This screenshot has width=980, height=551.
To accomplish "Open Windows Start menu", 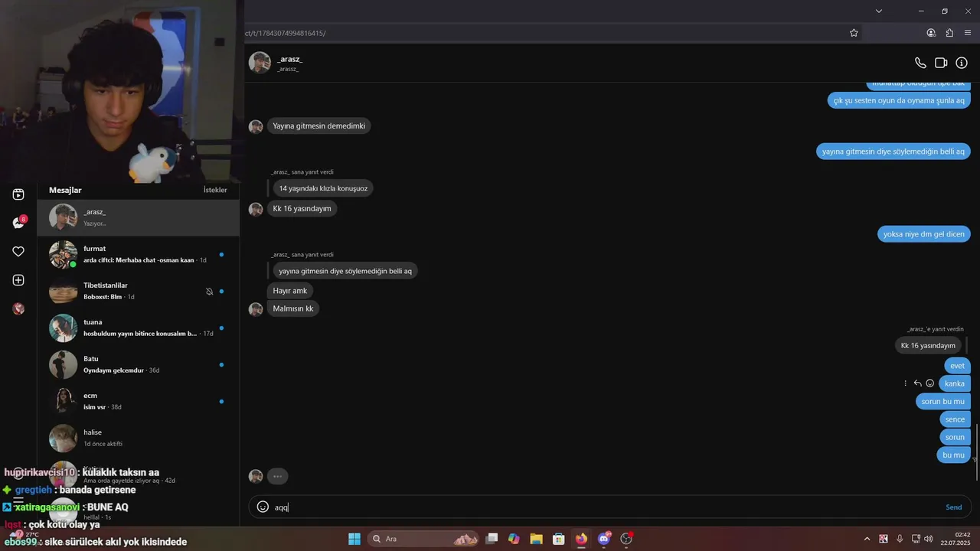I will pyautogui.click(x=354, y=539).
